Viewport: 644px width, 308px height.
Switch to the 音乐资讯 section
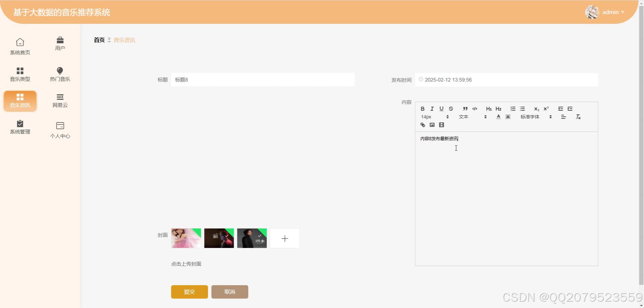coord(20,101)
